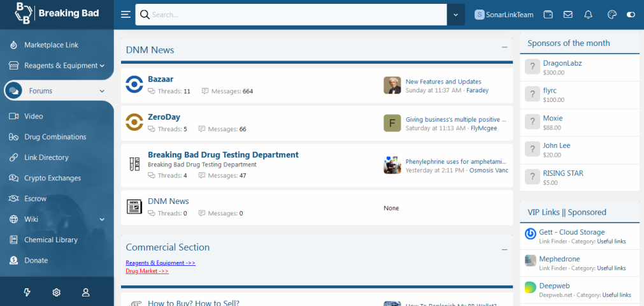The height and width of the screenshot is (306, 644).
Task: Click the Chemical Library book icon
Action: (13, 240)
